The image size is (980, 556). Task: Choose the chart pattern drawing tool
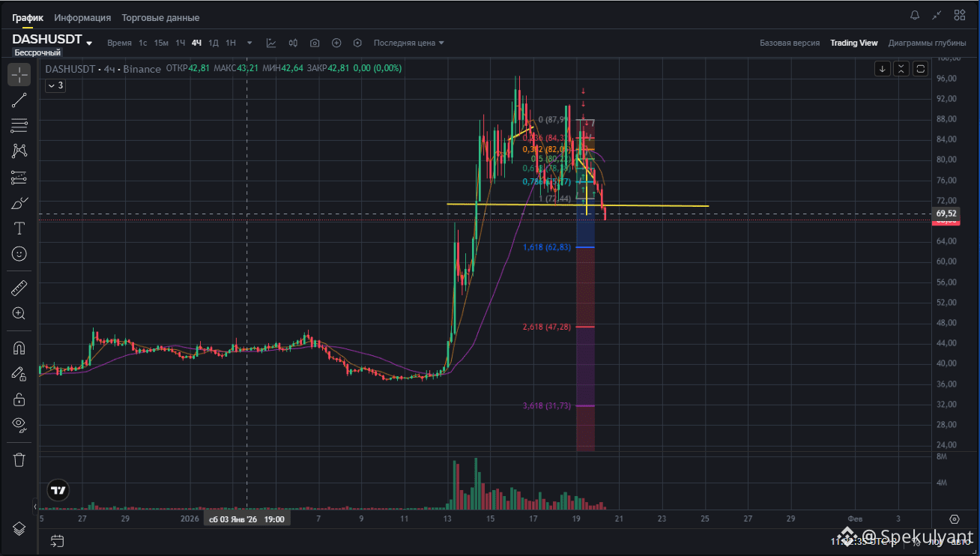coord(19,151)
